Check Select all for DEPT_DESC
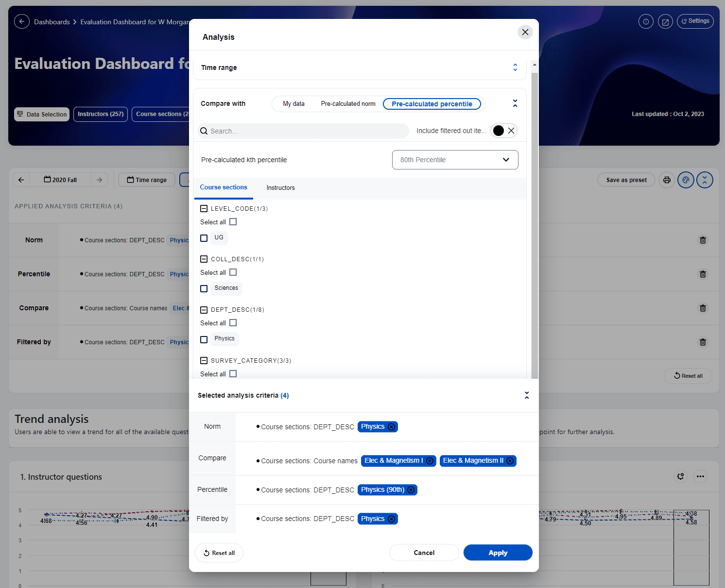This screenshot has width=725, height=588. tap(233, 323)
